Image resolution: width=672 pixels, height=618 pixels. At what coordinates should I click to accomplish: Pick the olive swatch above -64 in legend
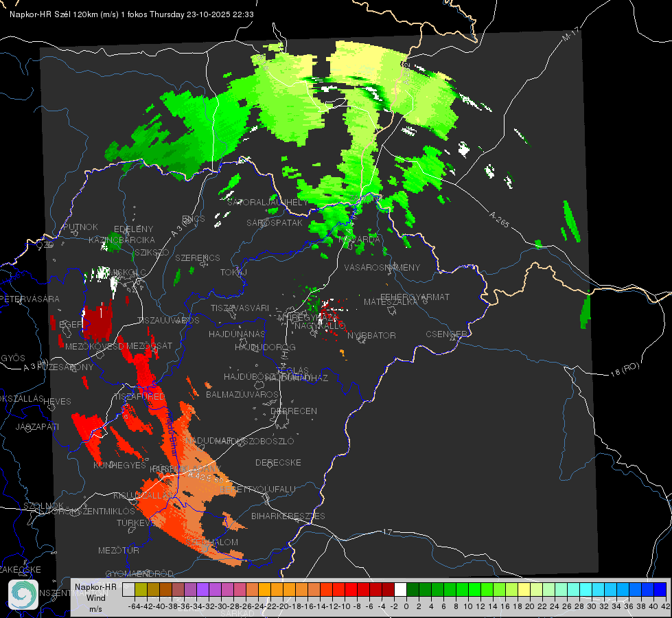click(141, 589)
